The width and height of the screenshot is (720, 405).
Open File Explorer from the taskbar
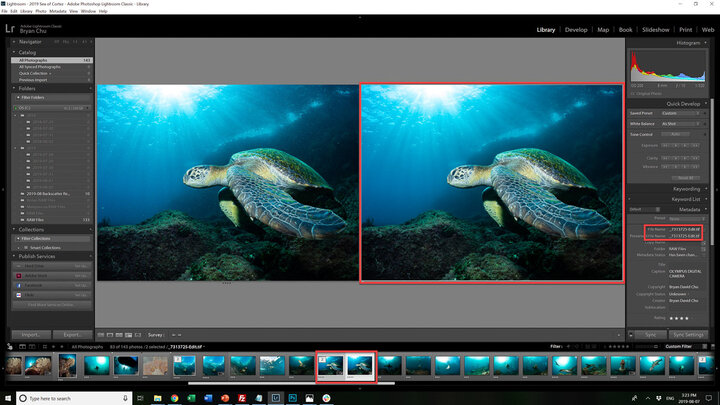pyautogui.click(x=159, y=397)
